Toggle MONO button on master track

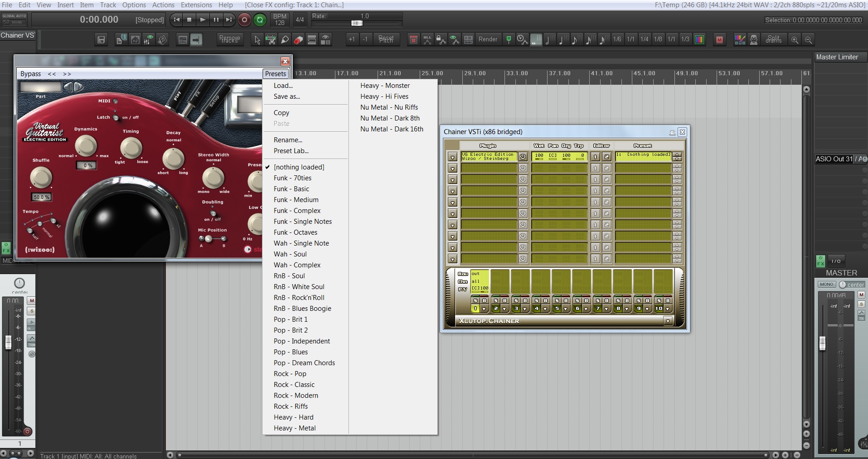pos(826,285)
